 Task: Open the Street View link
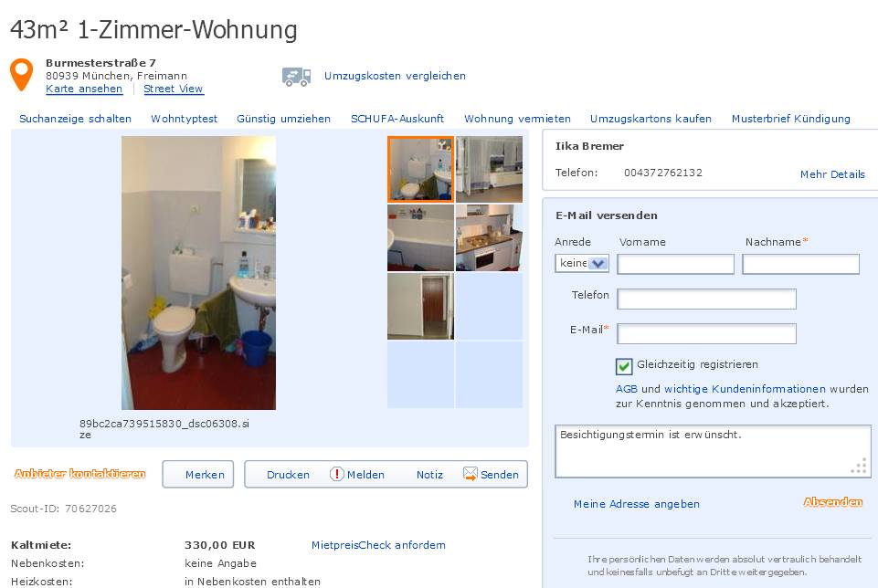pyautogui.click(x=173, y=89)
